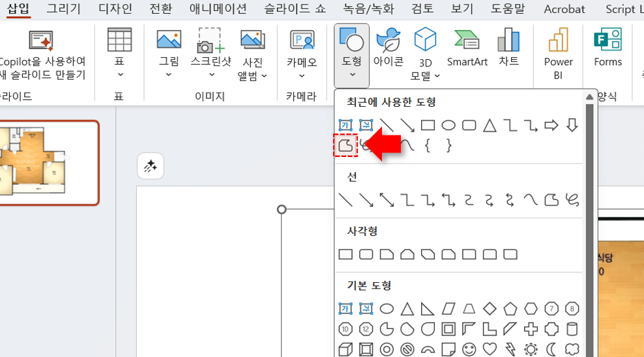Select the Right Arrow in recently used shapes
The image size is (644, 357).
click(x=551, y=124)
